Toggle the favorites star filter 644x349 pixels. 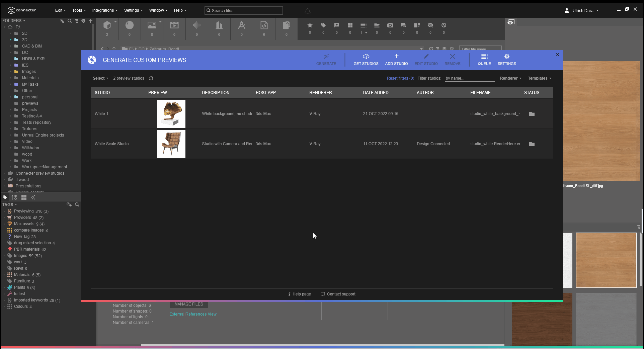tap(310, 25)
